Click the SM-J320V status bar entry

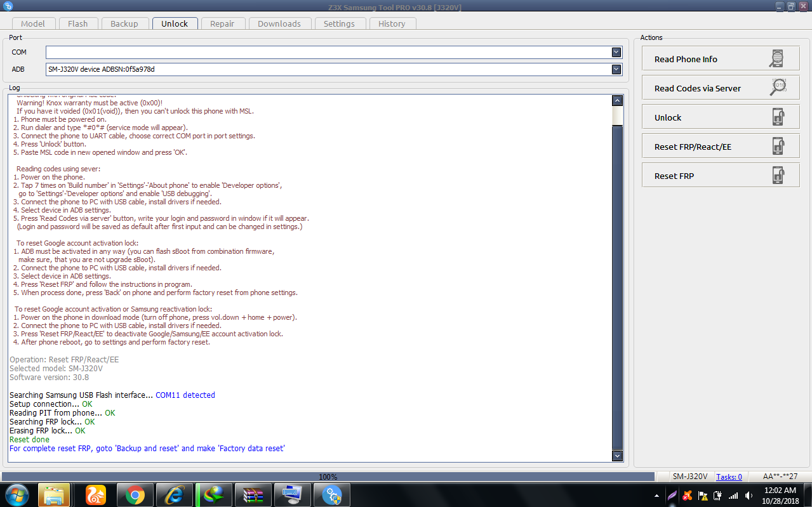pos(690,477)
